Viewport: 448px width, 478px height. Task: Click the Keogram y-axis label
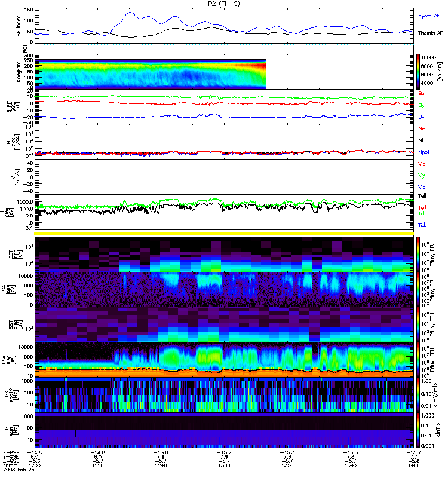(19, 72)
